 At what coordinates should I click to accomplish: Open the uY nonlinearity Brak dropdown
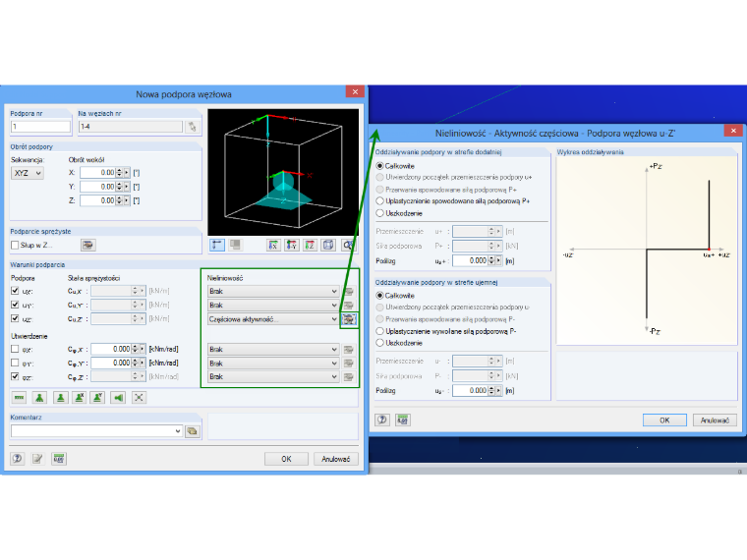point(273,306)
